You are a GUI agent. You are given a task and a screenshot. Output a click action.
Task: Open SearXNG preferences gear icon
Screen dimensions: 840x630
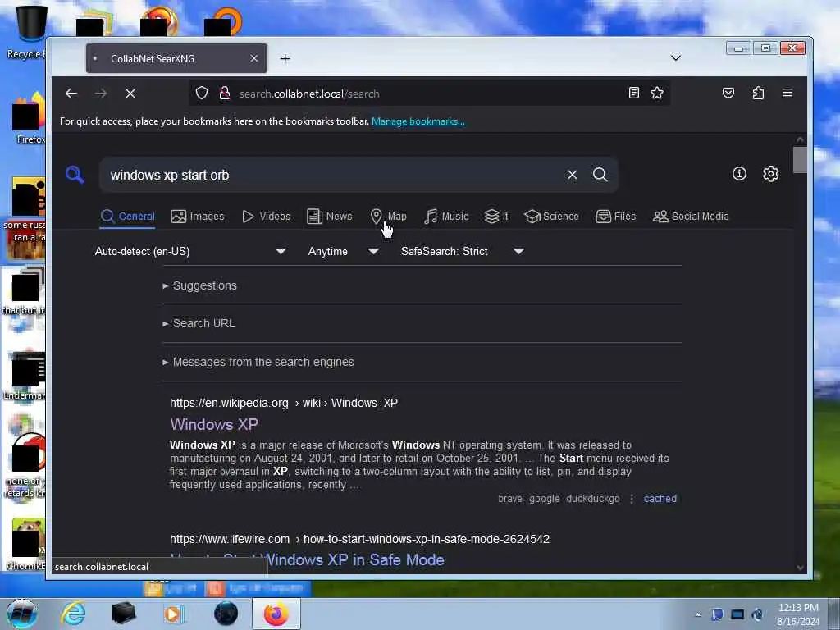coord(770,174)
